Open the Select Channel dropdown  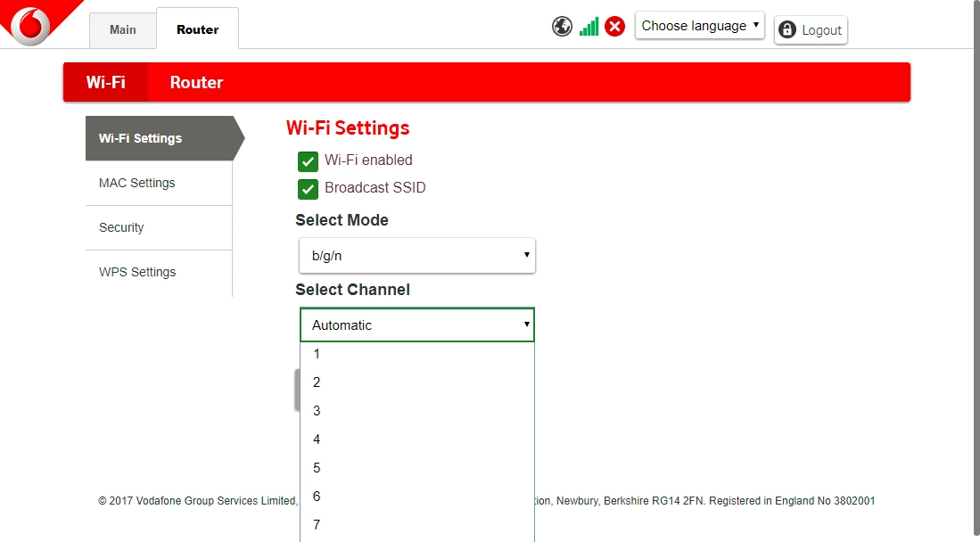tap(416, 324)
